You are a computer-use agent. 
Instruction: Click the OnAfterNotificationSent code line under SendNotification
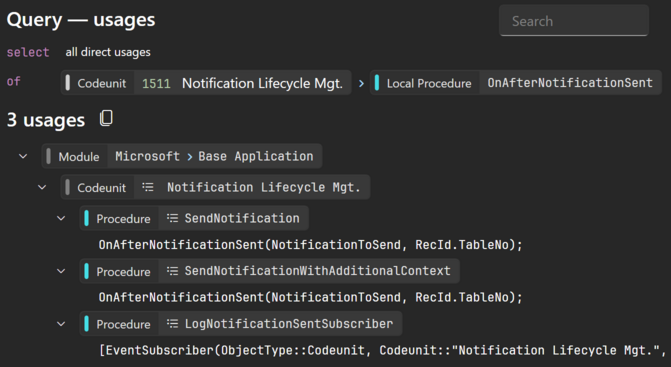[x=311, y=245]
